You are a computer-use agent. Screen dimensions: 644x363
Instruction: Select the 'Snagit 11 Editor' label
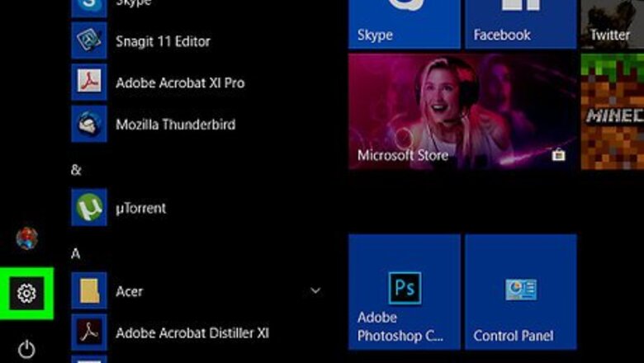click(163, 41)
